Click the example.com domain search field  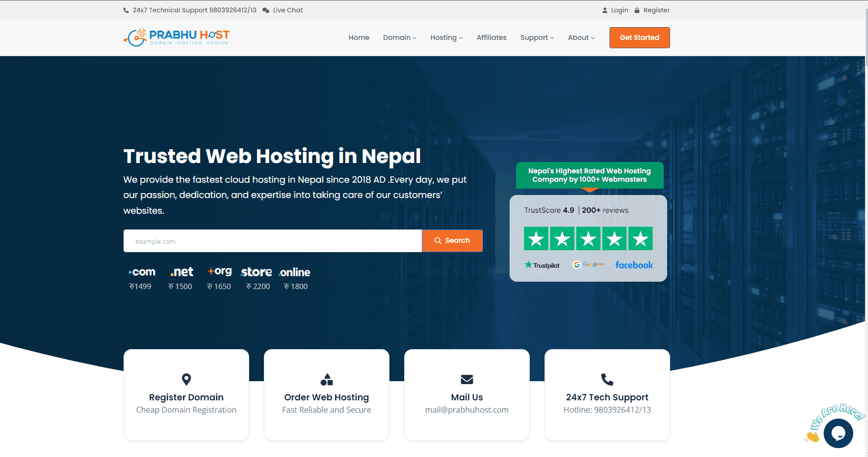click(273, 241)
